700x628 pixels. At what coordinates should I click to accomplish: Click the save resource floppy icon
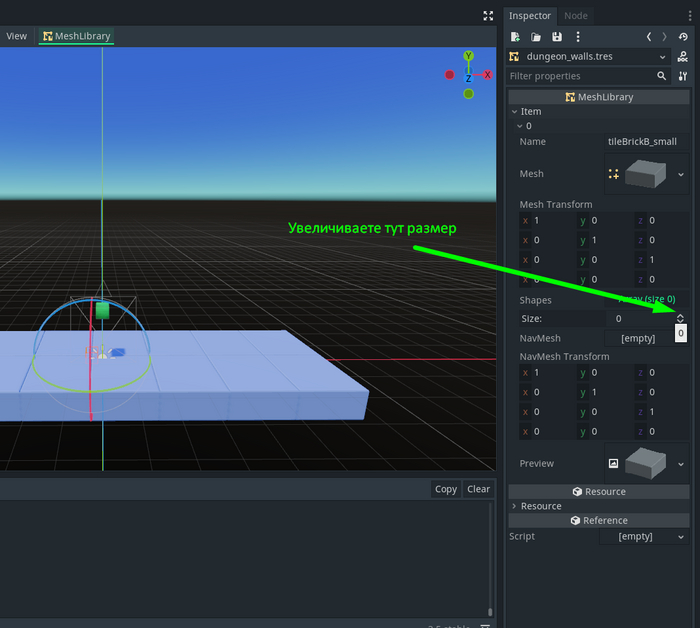pyautogui.click(x=557, y=37)
